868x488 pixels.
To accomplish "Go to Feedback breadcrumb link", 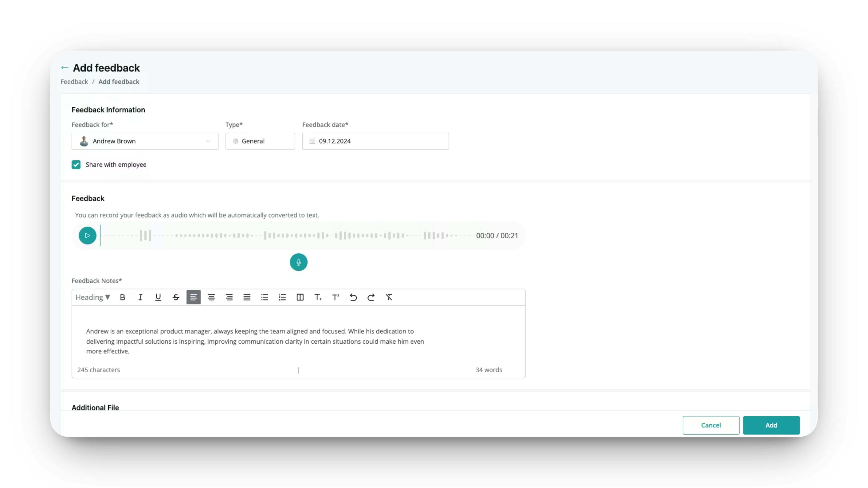I will 74,82.
